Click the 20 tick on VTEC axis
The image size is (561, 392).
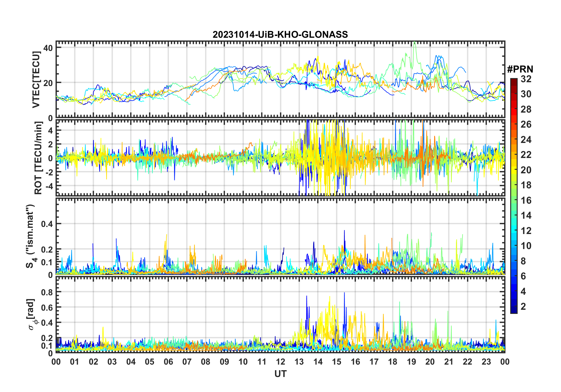(48, 83)
